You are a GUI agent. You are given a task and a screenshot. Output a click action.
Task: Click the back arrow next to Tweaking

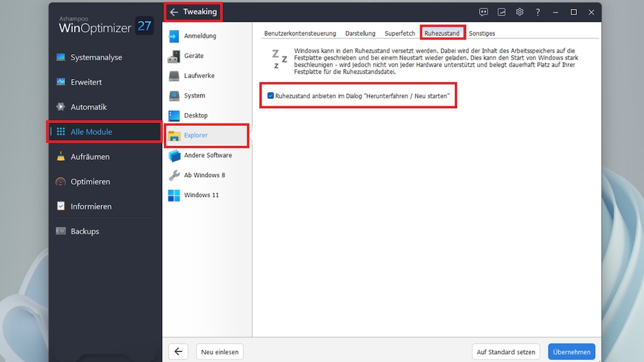(x=173, y=12)
